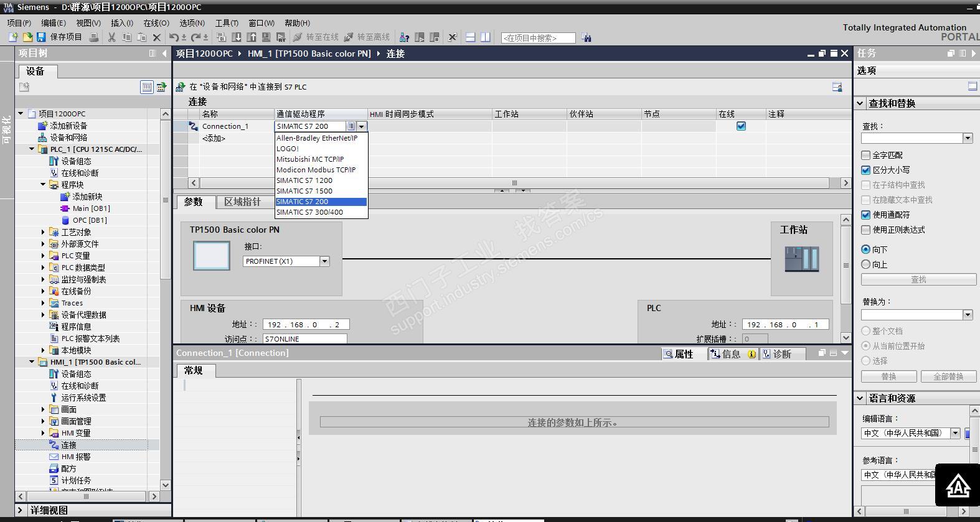
Task: Click the open project toolbar icon
Action: pyautogui.click(x=27, y=37)
